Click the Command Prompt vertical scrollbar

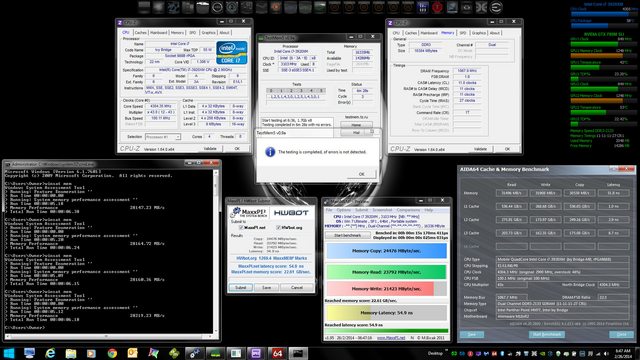coord(216,253)
